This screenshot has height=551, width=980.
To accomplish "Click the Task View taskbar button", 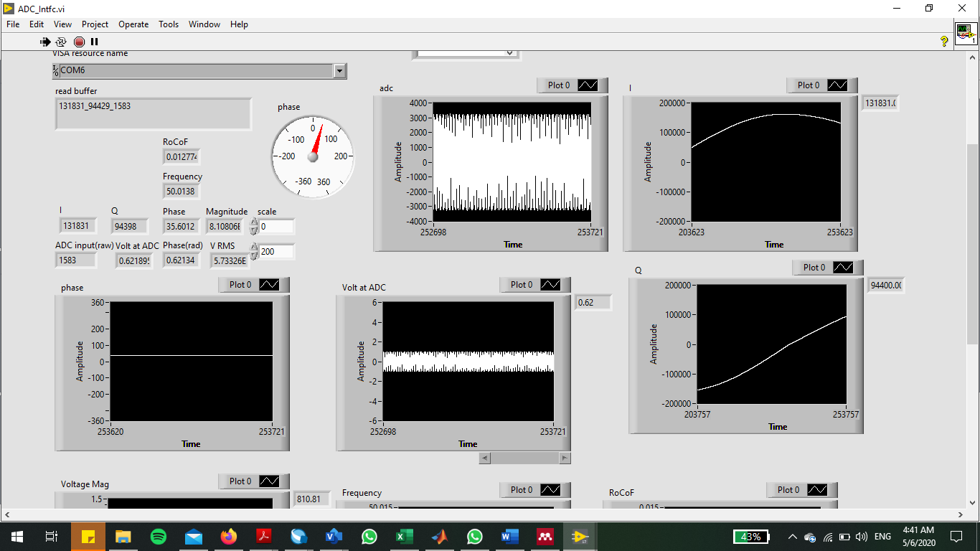I will point(51,536).
